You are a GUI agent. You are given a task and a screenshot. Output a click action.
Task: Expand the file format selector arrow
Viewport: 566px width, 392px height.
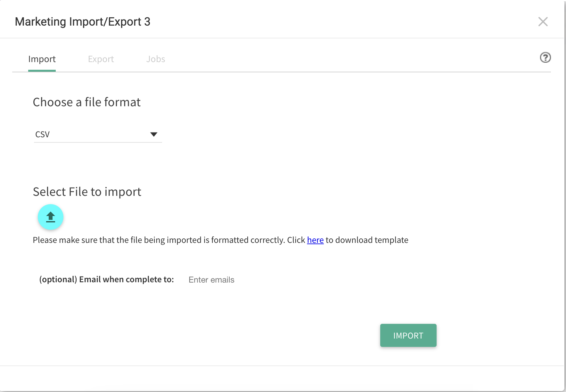(154, 134)
